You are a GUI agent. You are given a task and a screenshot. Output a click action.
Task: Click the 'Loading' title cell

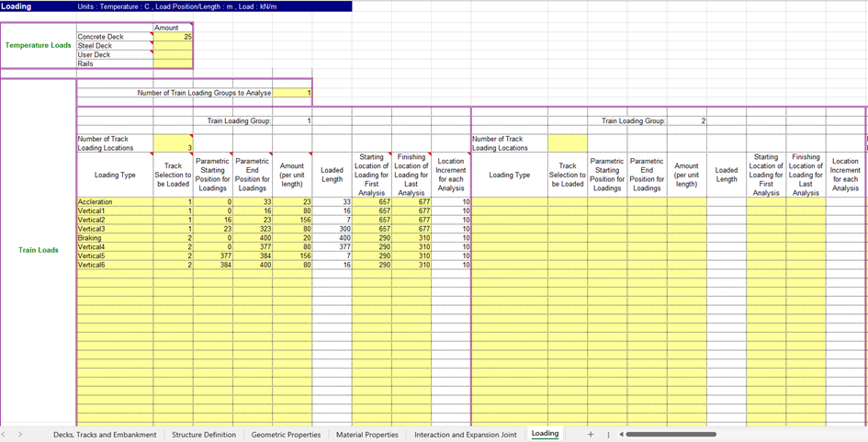point(39,6)
